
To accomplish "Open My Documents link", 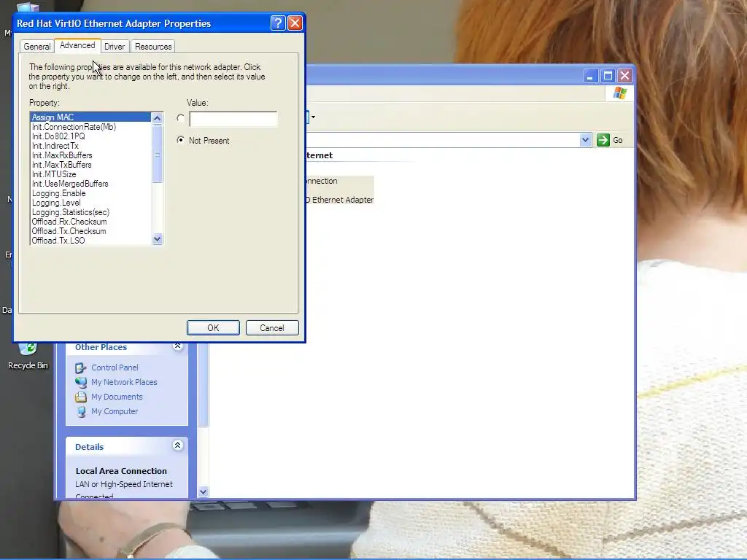I will pyautogui.click(x=117, y=397).
